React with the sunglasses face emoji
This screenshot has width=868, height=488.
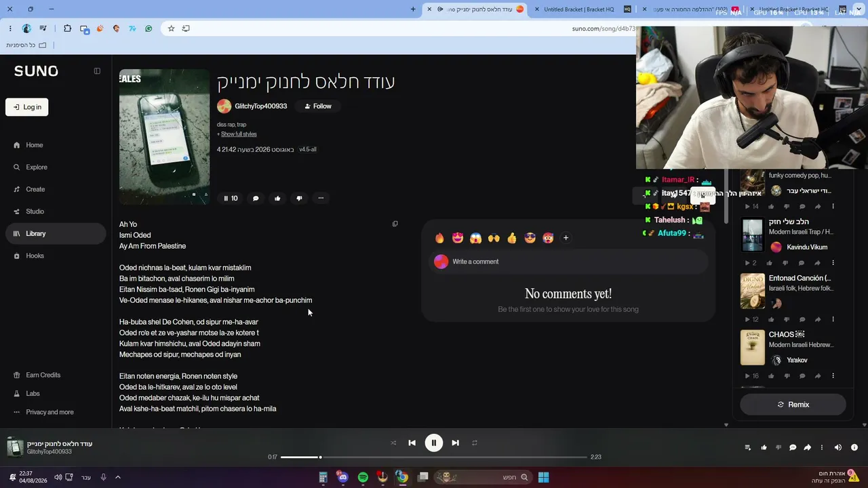(530, 238)
